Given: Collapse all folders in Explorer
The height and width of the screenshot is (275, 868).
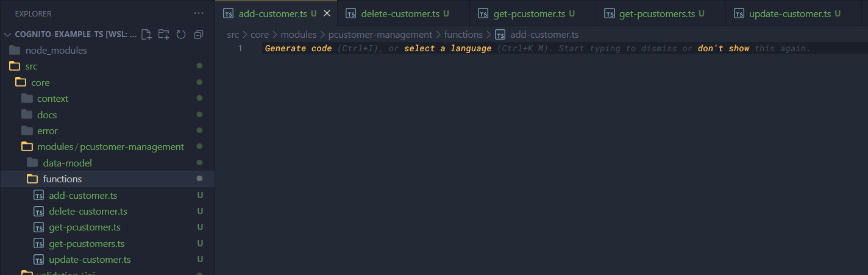Looking at the screenshot, I should coord(198,34).
